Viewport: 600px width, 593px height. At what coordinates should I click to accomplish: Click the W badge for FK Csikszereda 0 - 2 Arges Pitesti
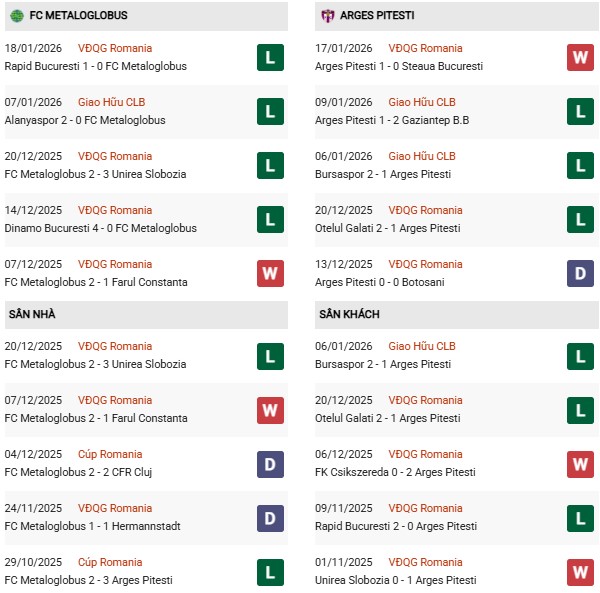tap(580, 463)
